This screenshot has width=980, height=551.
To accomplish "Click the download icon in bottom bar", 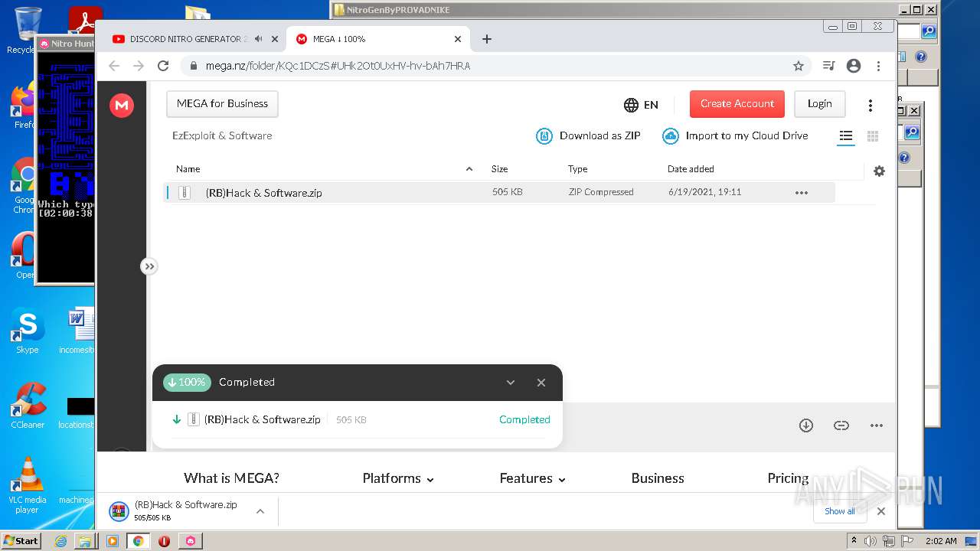I will (806, 425).
